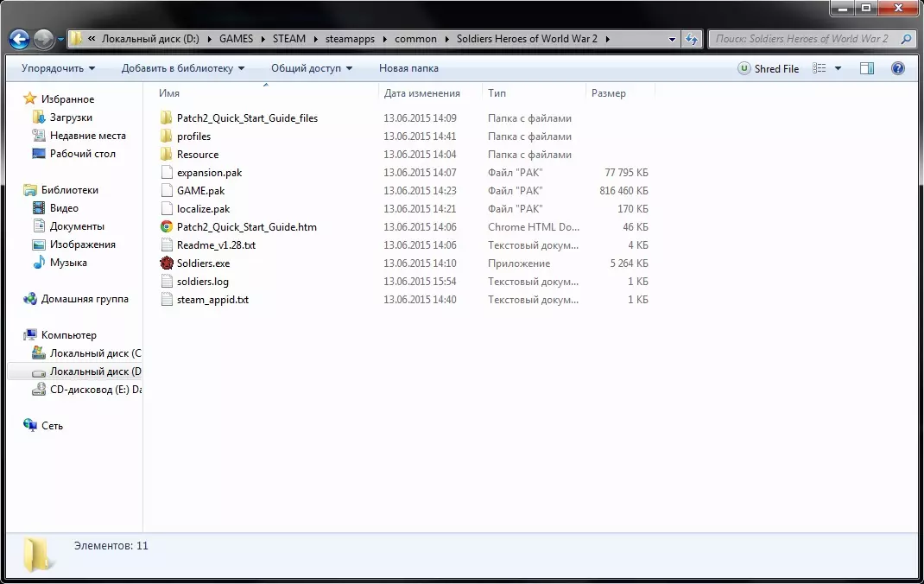Select Компьютер in navigation pane
924x584 pixels.
tap(68, 334)
